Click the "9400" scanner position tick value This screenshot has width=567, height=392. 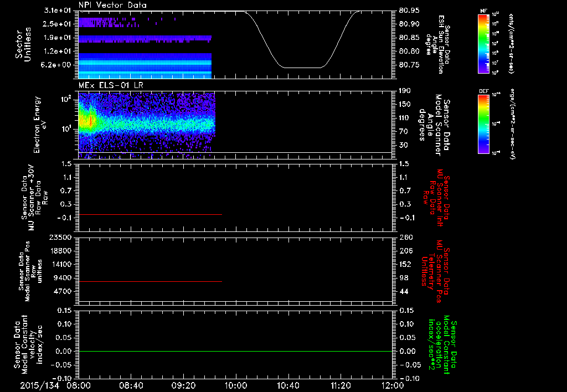pos(63,278)
